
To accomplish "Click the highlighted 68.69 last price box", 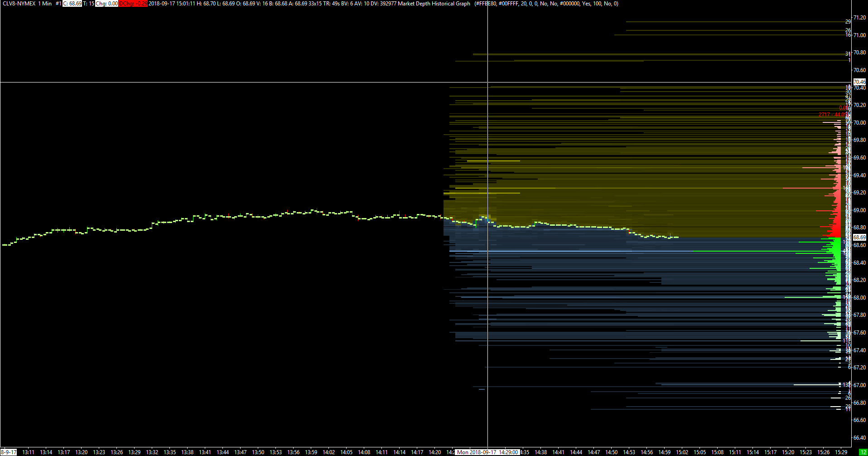I will (859, 238).
